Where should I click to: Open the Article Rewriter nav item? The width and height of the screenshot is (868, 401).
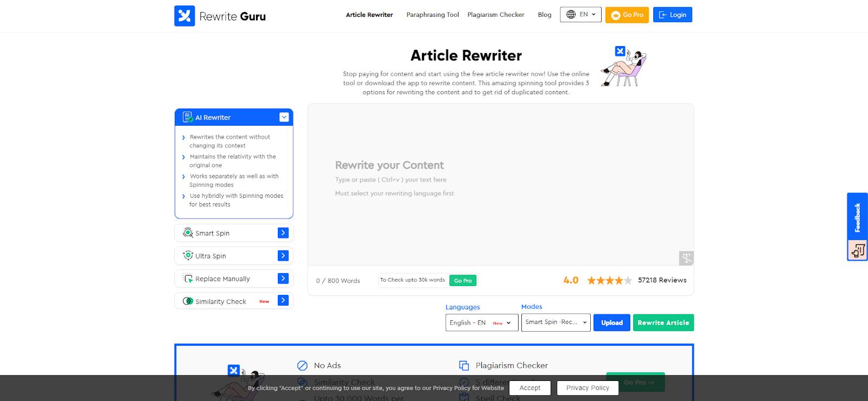[x=369, y=15]
